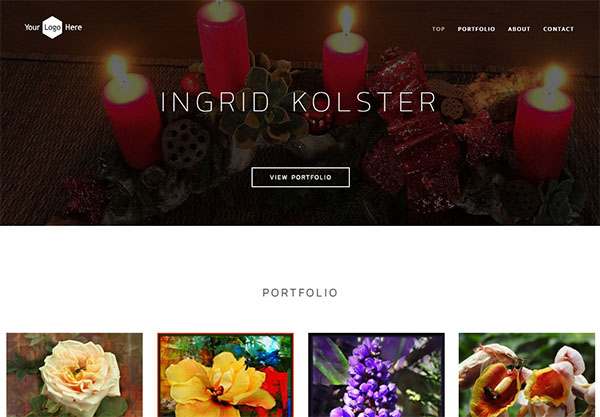Click the hexagon Logo icon

click(52, 28)
